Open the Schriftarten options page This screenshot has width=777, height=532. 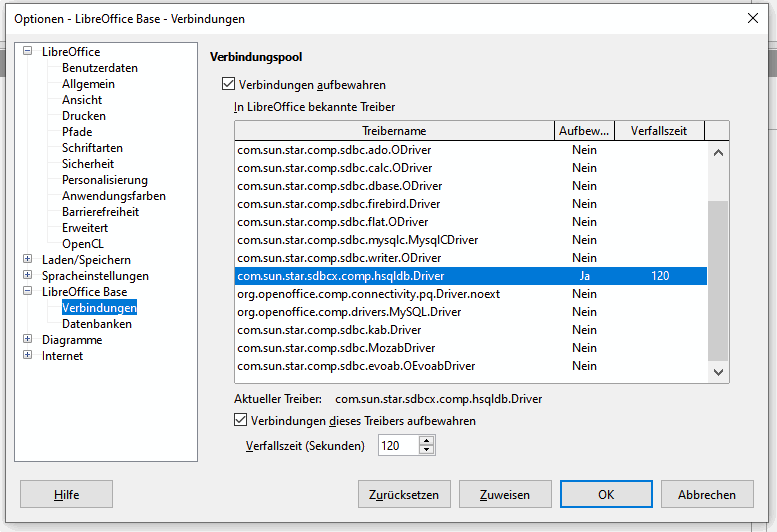click(92, 148)
